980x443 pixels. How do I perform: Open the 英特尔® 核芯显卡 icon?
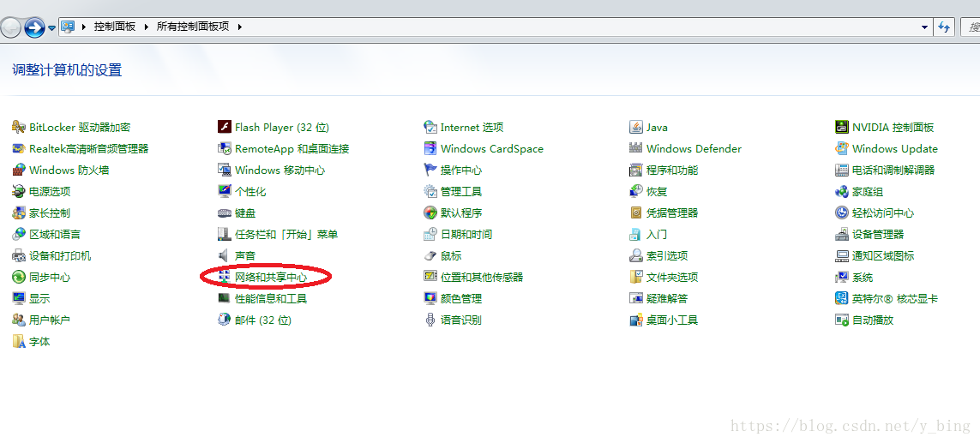point(842,299)
